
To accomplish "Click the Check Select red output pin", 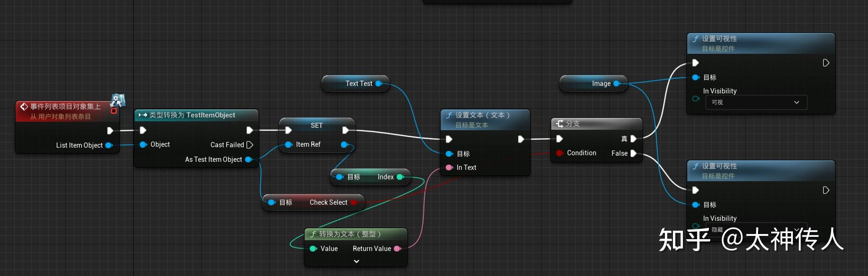I will coord(354,202).
